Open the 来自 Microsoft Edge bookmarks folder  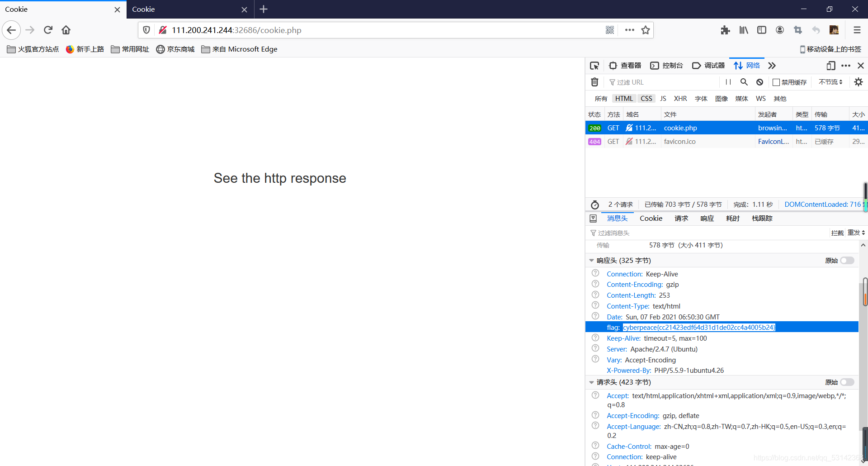(240, 49)
